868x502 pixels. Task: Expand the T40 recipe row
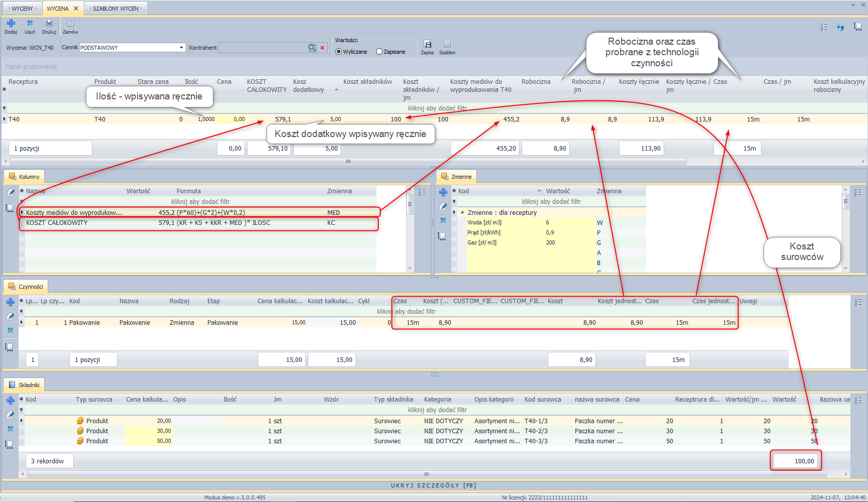pos(5,119)
